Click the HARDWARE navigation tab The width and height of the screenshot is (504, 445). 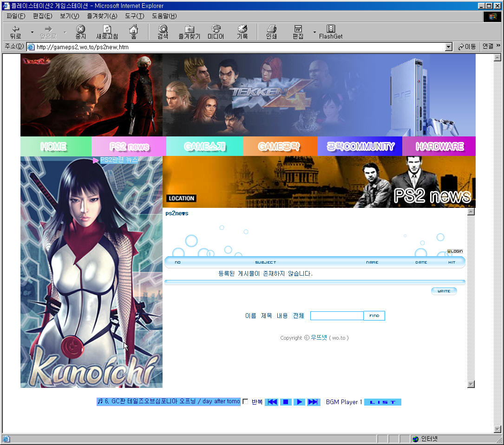439,147
